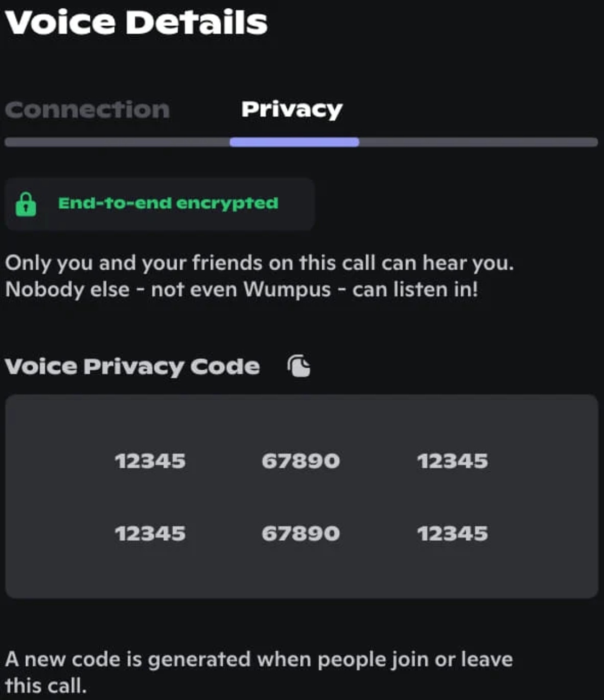The image size is (604, 700).
Task: Select the Privacy tab
Action: (x=292, y=110)
